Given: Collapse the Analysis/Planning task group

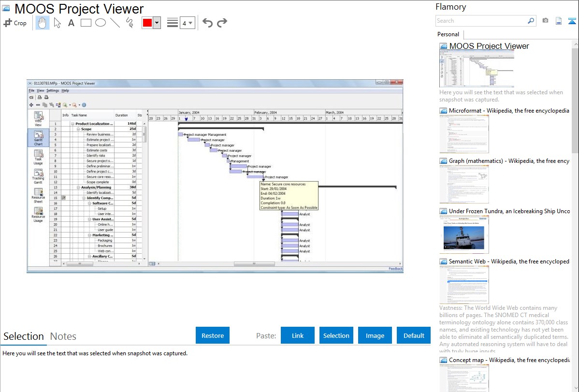Looking at the screenshot, I should [x=78, y=188].
